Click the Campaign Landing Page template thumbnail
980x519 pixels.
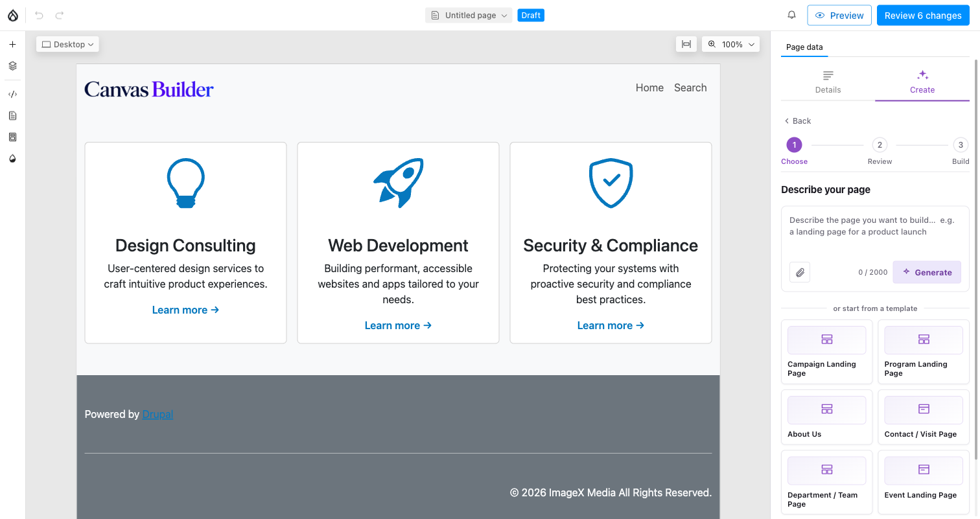click(826, 340)
